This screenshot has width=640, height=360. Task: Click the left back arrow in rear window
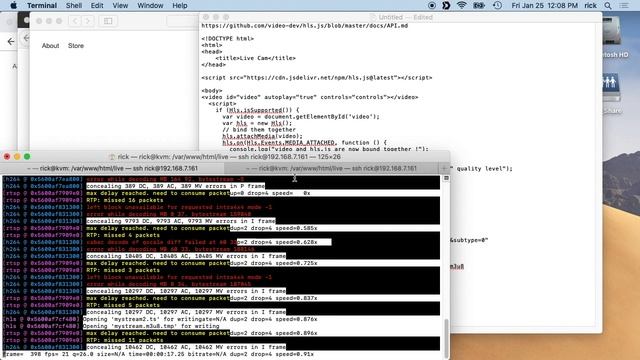(x=11, y=41)
